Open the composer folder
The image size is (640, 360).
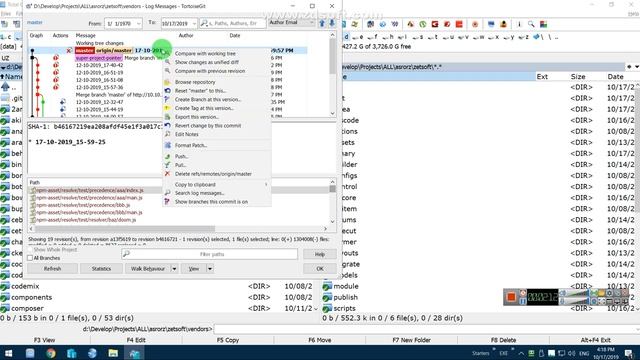click(27, 308)
